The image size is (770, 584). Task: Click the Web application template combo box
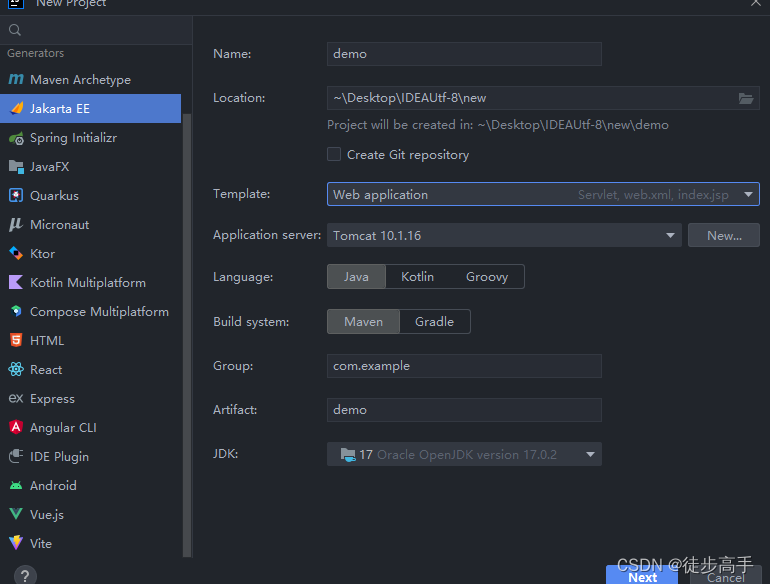(x=543, y=195)
